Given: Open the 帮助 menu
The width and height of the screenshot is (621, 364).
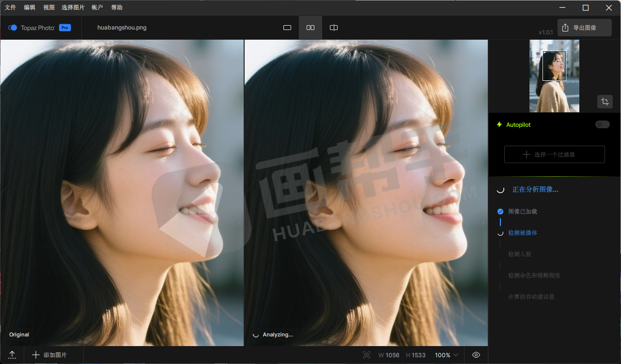Looking at the screenshot, I should point(117,7).
